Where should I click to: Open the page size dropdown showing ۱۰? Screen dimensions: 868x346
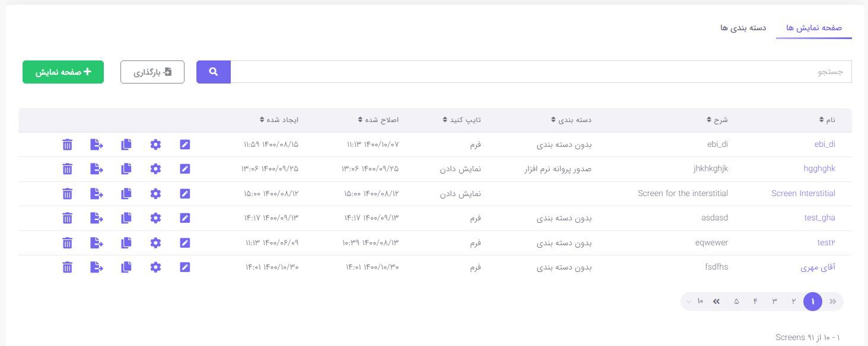pos(694,302)
